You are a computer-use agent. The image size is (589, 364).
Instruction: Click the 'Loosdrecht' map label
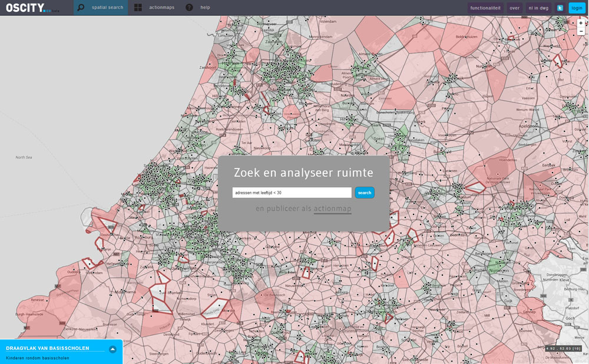click(327, 124)
